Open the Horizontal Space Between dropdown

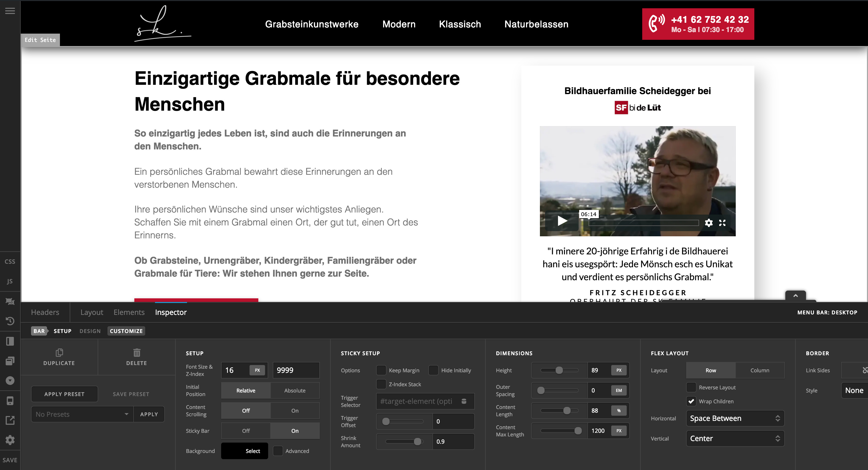pos(735,418)
